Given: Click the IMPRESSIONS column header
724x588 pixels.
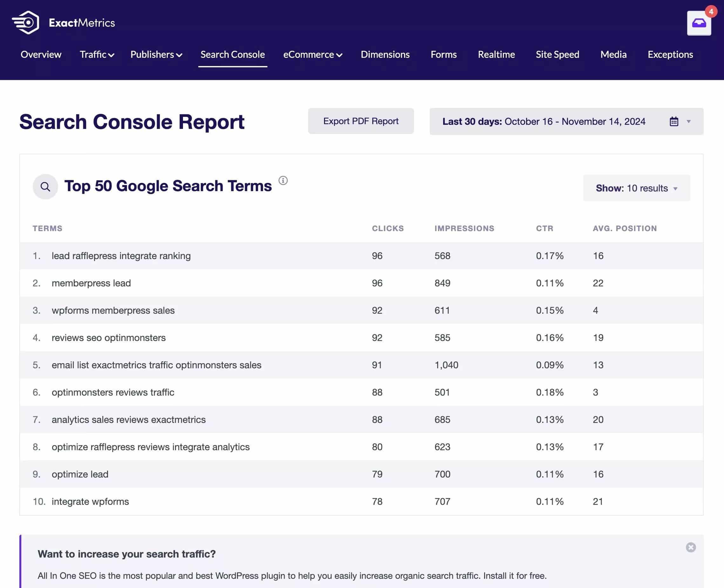Looking at the screenshot, I should tap(464, 228).
